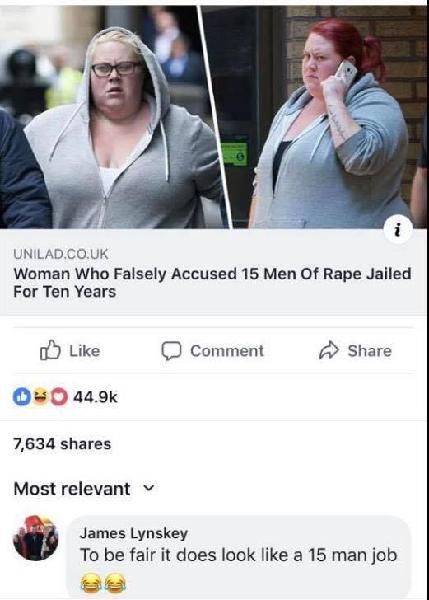Click the Share button label
The image size is (429, 600).
[x=369, y=351]
